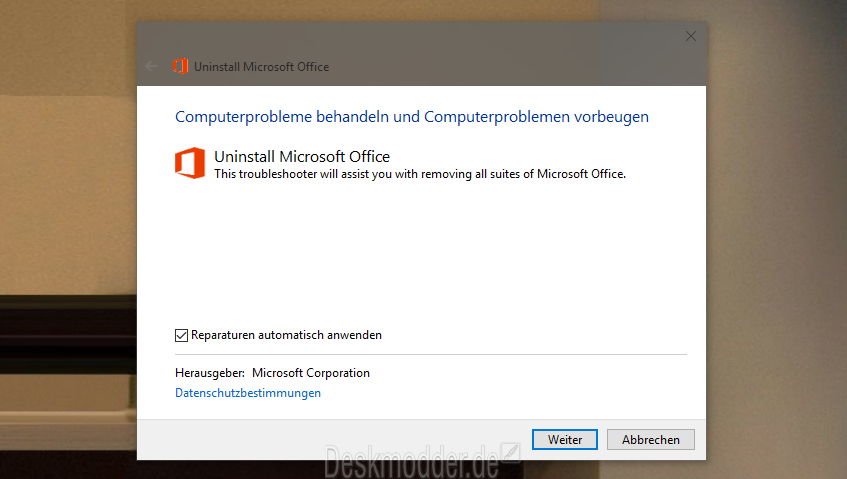
Task: Click the blue Computerprobleme behandeln heading
Action: [412, 117]
